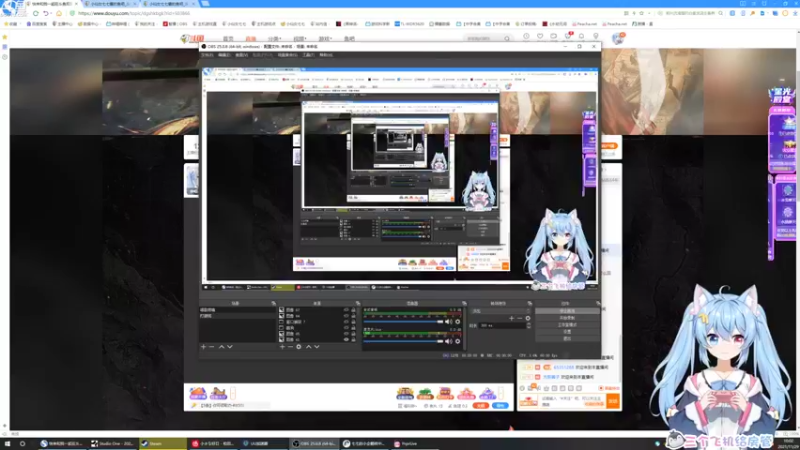Pop out the Scenes dock panel

click(273, 304)
